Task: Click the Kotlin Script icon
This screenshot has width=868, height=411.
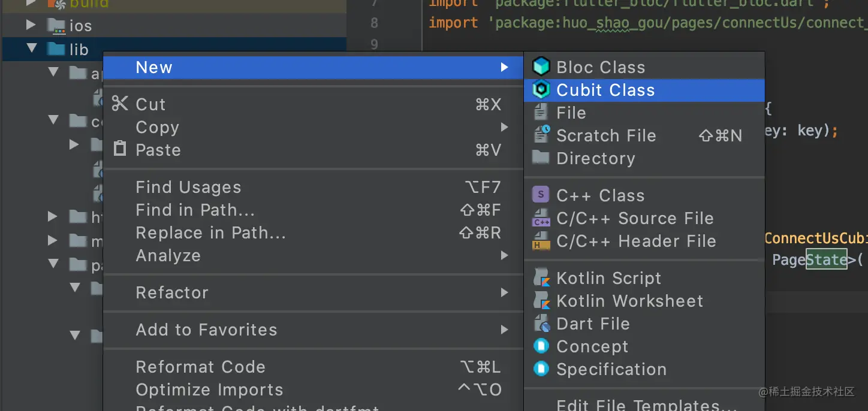Action: click(x=541, y=278)
